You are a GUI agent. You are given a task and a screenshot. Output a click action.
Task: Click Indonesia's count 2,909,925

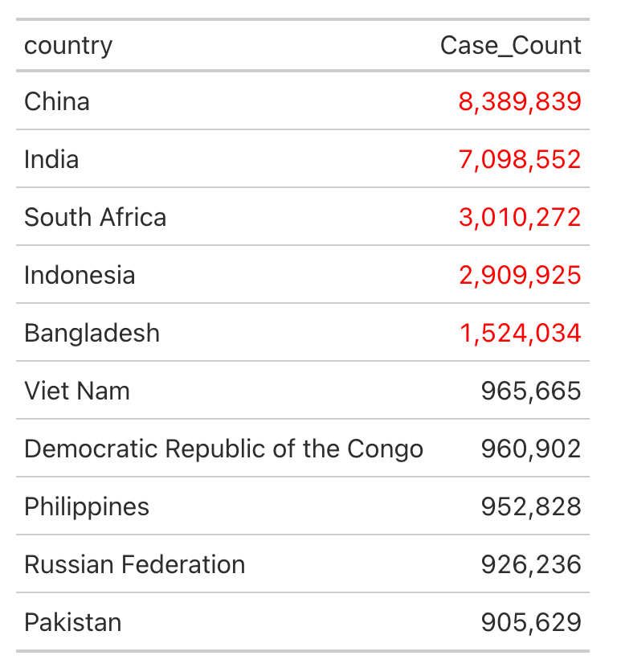tap(520, 275)
